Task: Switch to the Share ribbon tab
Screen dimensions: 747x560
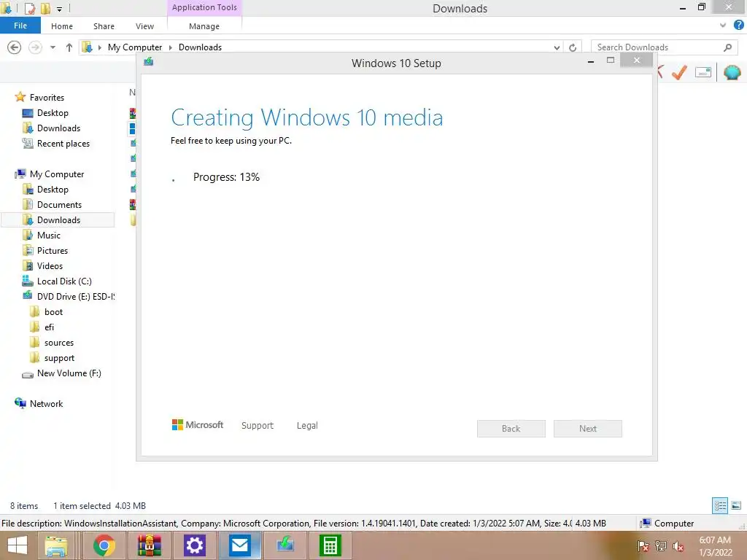Action: point(104,26)
